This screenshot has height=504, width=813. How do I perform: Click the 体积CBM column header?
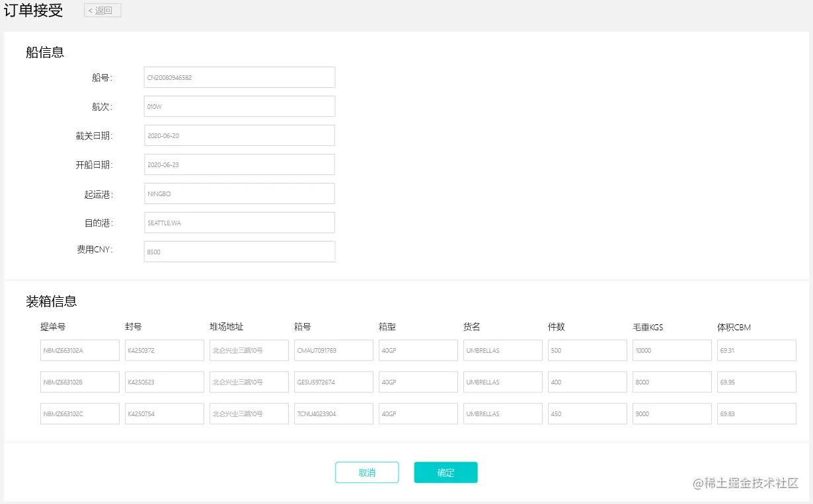point(734,327)
